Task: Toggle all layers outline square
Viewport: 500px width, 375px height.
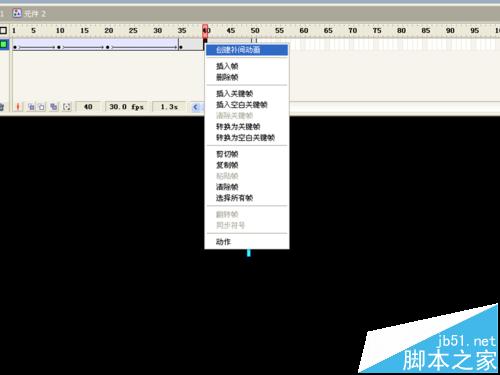Action: [x=3, y=31]
